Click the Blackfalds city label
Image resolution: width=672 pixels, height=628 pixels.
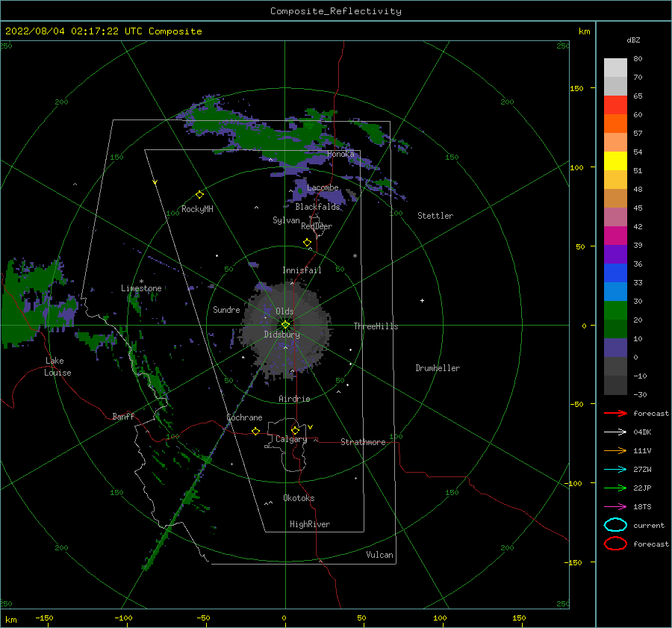[x=317, y=207]
